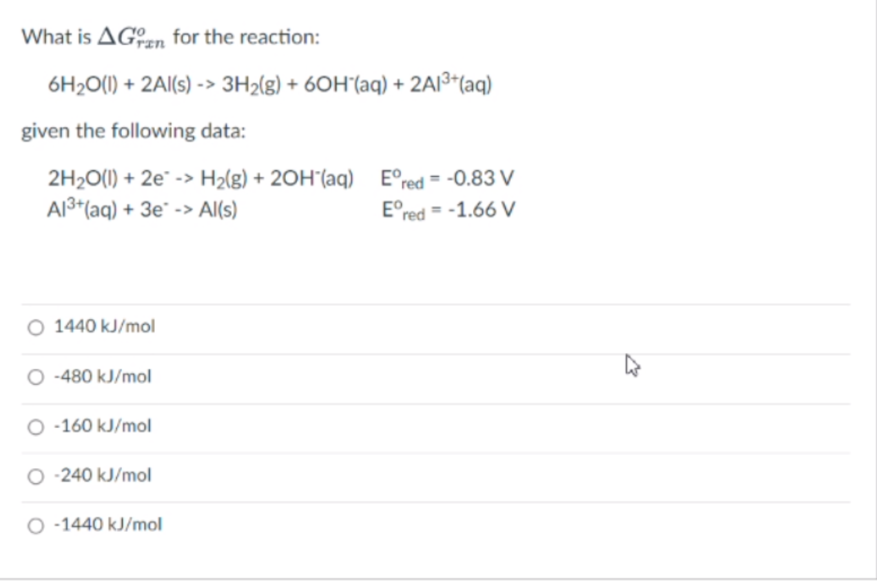Click the -1440 kJ/mol answer label
This screenshot has height=588, width=877.
coord(108,525)
